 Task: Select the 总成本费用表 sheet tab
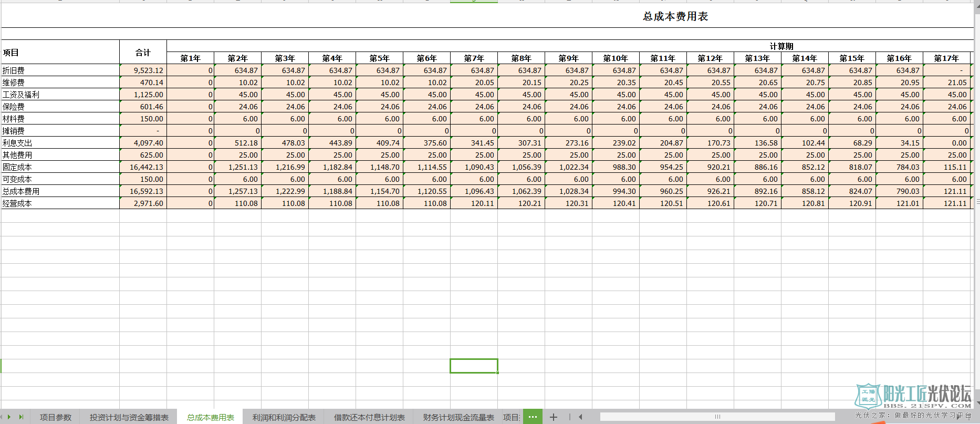tap(210, 418)
